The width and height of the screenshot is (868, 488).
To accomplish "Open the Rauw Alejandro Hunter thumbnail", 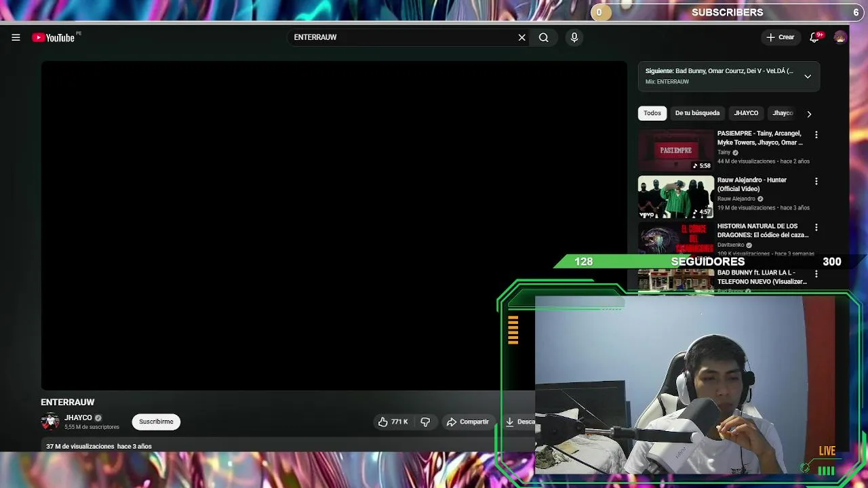I will coord(675,197).
